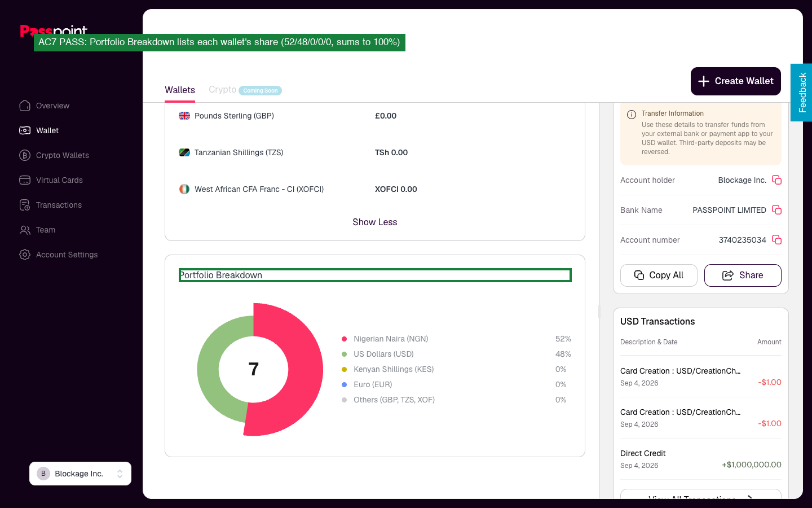Click Show Less to collapse wallets
This screenshot has height=508, width=812.
click(375, 222)
